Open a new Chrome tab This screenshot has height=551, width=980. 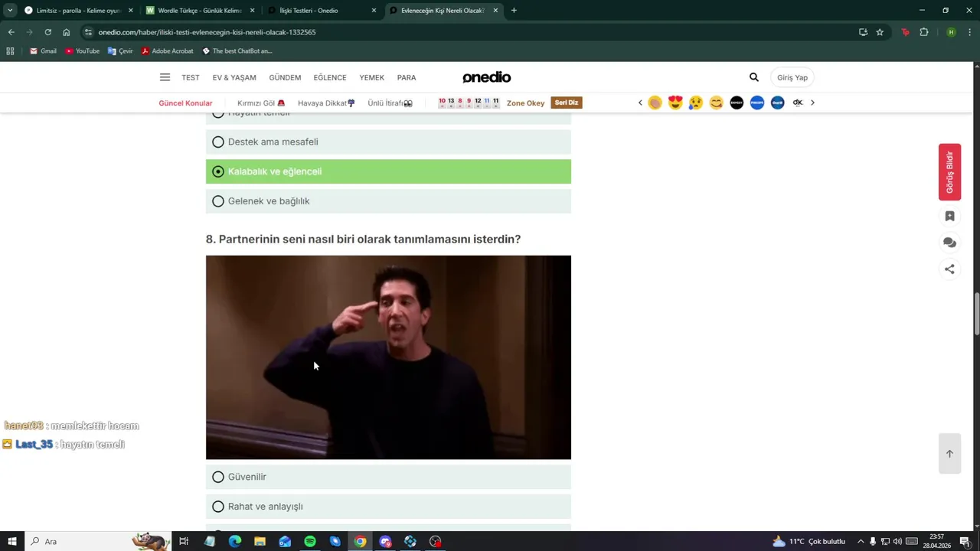click(514, 11)
